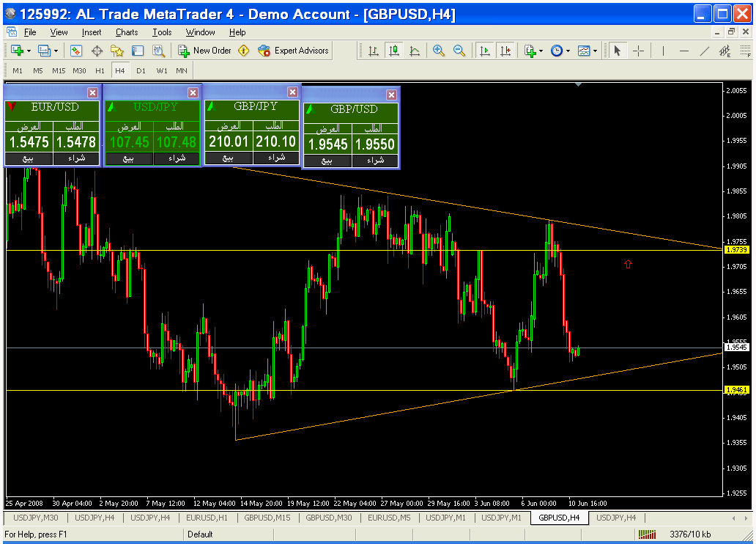Viewport: 756px width, 544px height.
Task: Click the New Order button
Action: click(x=204, y=51)
